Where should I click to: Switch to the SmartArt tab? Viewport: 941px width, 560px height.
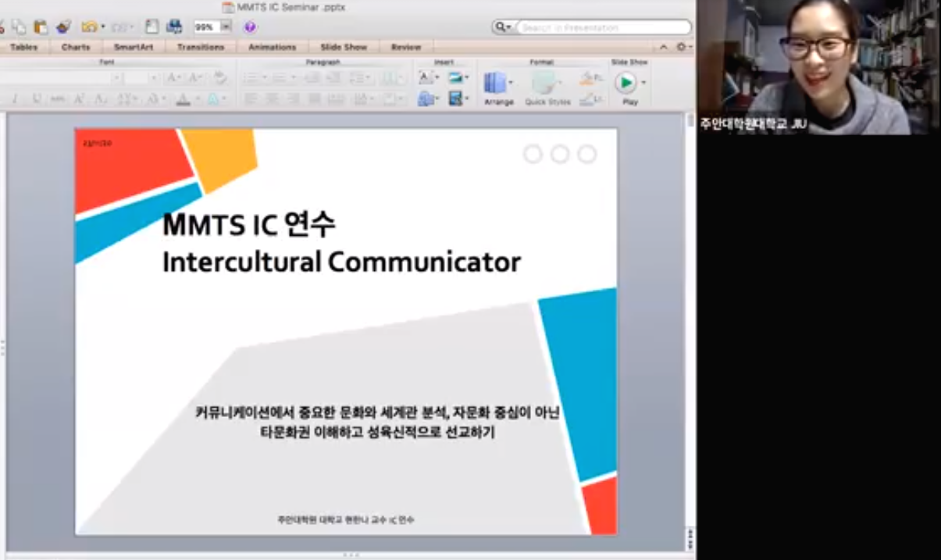point(134,47)
